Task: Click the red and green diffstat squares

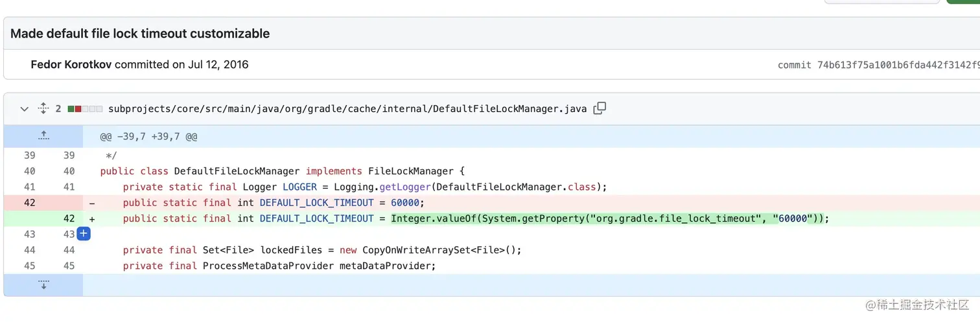Action: [84, 109]
